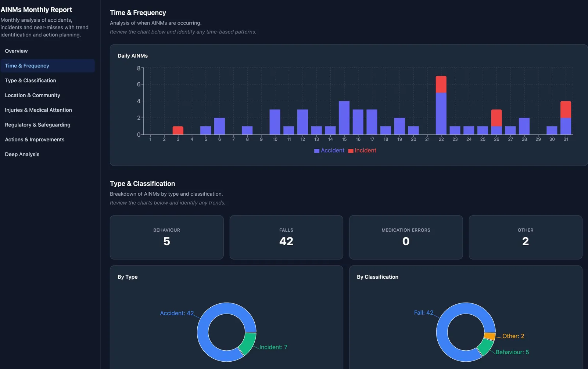Click the Type & Classification main section heading

[x=142, y=184]
